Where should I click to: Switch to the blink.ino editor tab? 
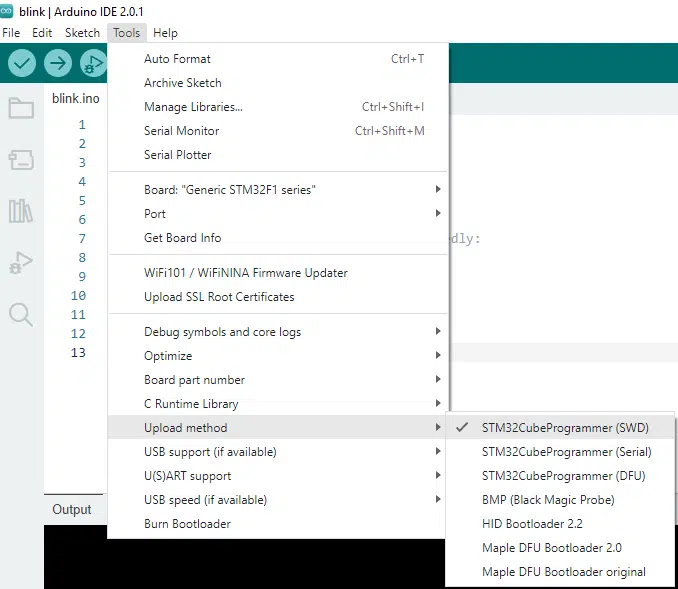point(76,99)
